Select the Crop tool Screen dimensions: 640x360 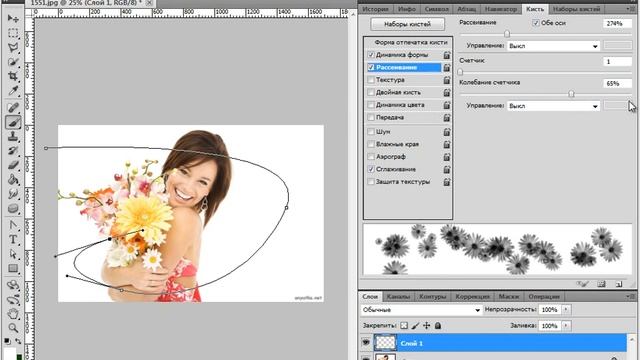pyautogui.click(x=13, y=76)
